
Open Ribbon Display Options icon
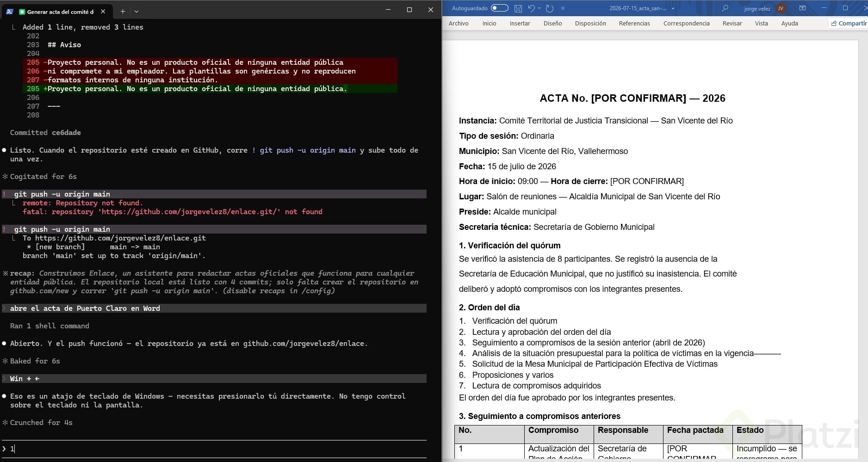(803, 8)
